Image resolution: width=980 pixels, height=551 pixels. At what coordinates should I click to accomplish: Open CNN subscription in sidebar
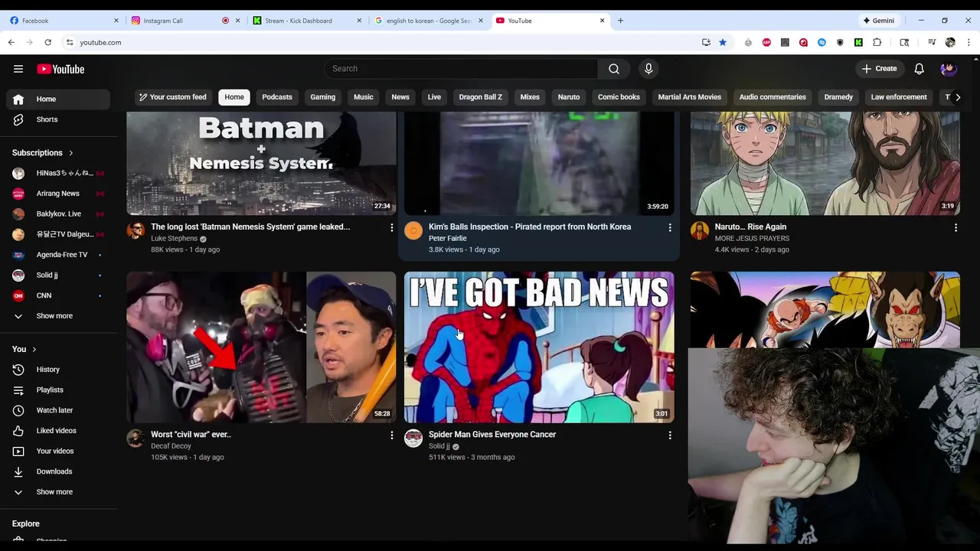point(58,295)
